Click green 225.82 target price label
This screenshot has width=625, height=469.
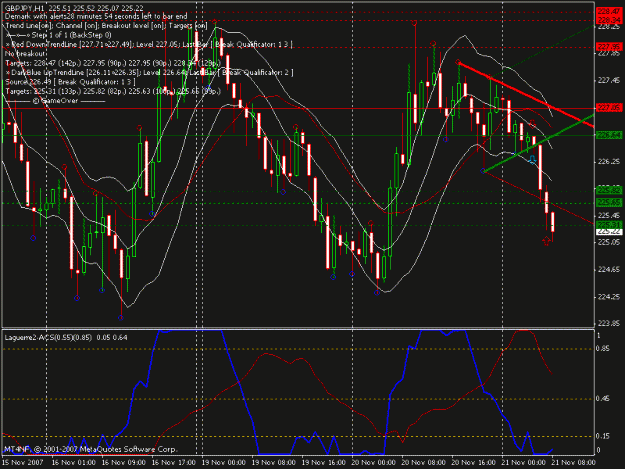[x=609, y=190]
